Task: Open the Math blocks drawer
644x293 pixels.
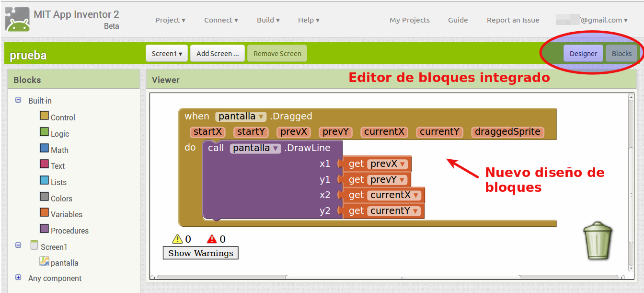Action: pyautogui.click(x=54, y=149)
